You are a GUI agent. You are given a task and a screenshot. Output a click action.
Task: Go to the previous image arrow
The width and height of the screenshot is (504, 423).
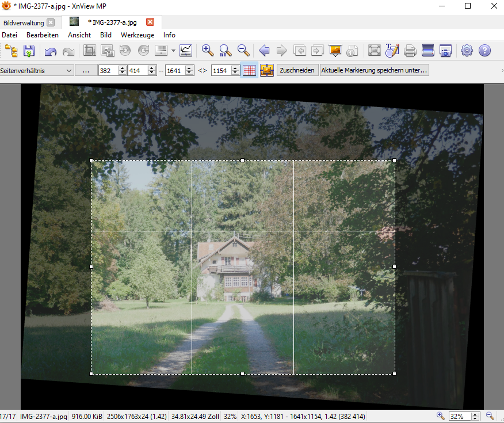pyautogui.click(x=264, y=51)
